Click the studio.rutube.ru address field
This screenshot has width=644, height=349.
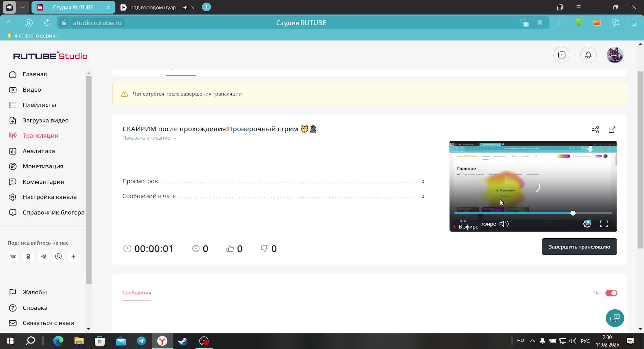(x=97, y=23)
